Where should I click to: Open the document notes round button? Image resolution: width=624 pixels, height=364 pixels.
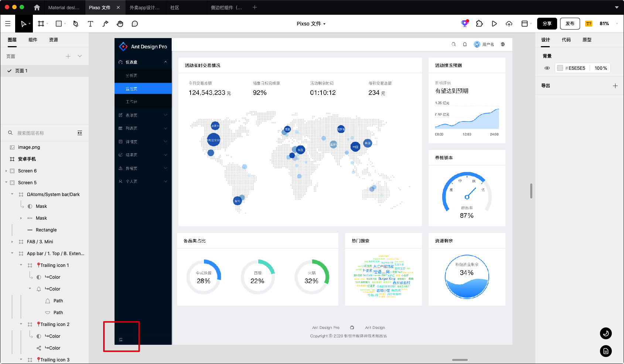coord(606,351)
